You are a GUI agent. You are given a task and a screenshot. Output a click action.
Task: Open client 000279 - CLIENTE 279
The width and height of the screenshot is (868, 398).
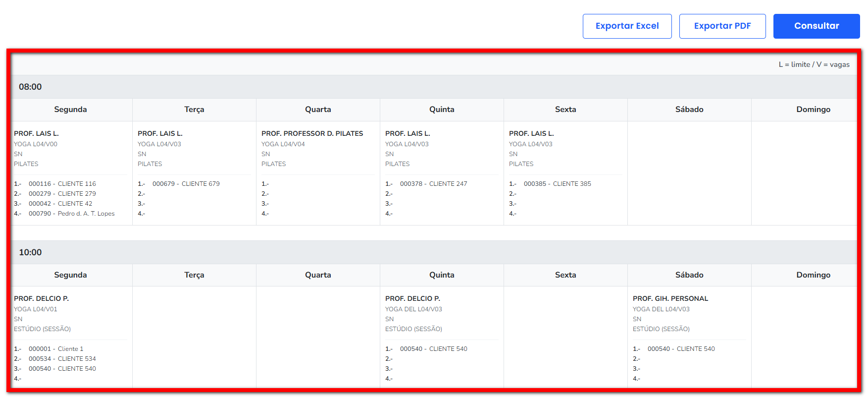[x=62, y=194]
